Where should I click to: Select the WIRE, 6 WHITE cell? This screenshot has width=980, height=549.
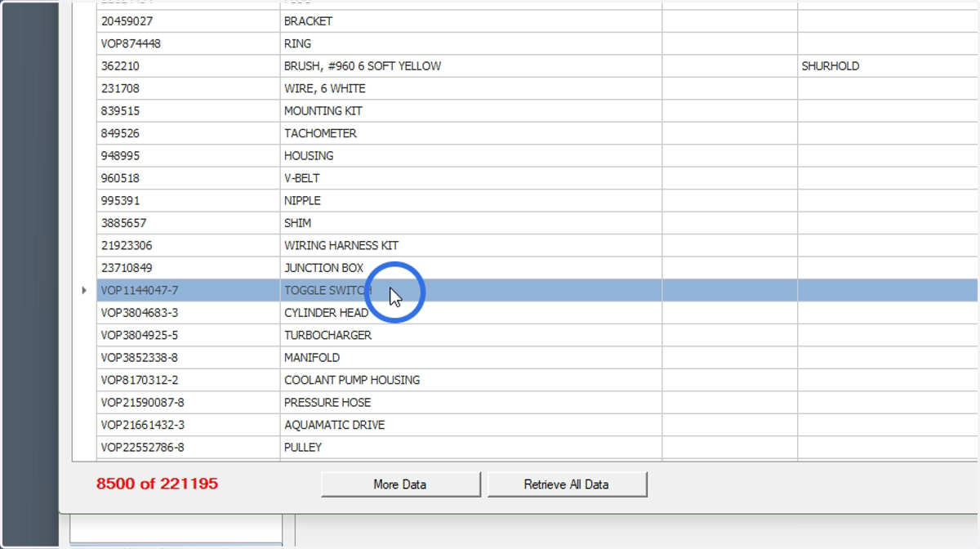(470, 88)
